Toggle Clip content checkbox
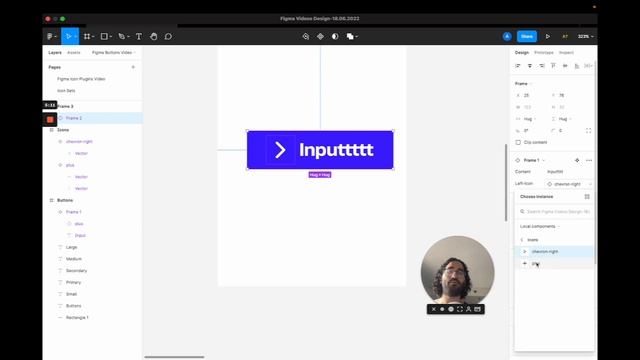The height and width of the screenshot is (360, 640). (x=518, y=142)
